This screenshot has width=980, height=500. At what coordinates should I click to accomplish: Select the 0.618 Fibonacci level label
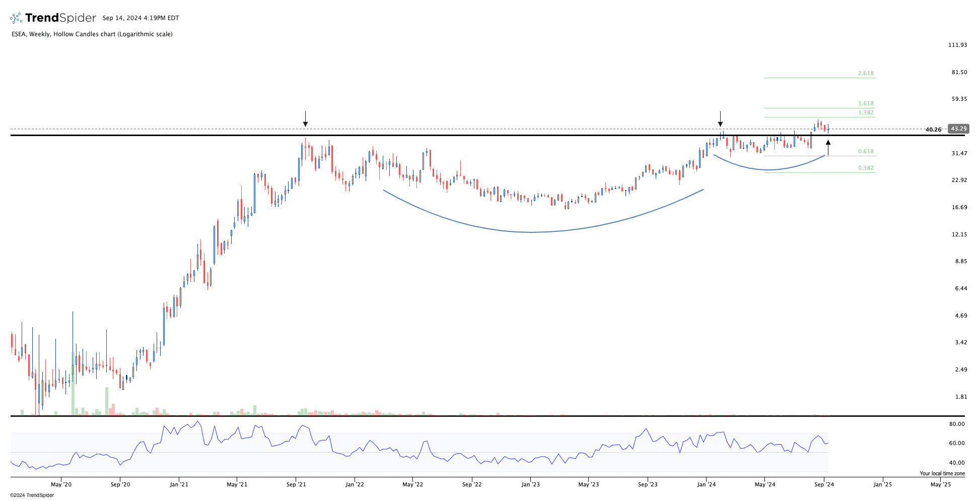[x=866, y=151]
